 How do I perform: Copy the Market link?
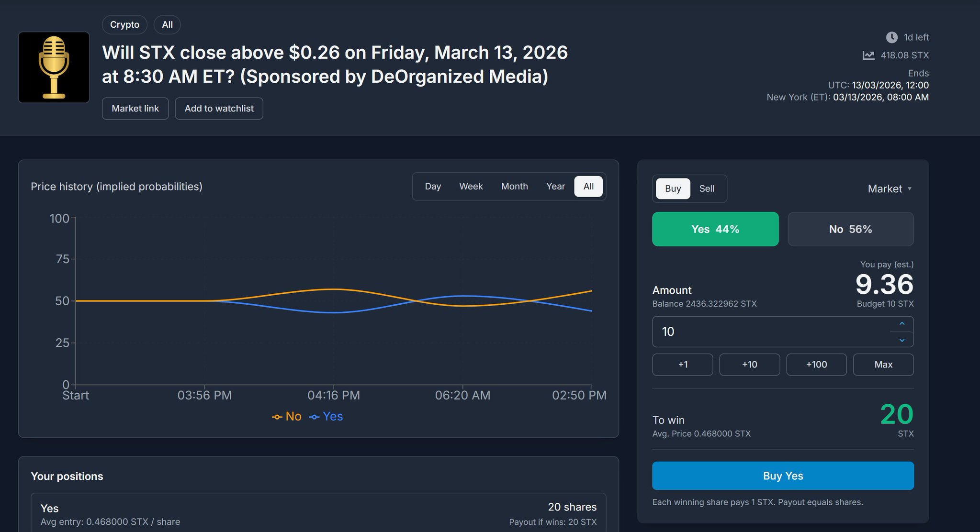(135, 109)
